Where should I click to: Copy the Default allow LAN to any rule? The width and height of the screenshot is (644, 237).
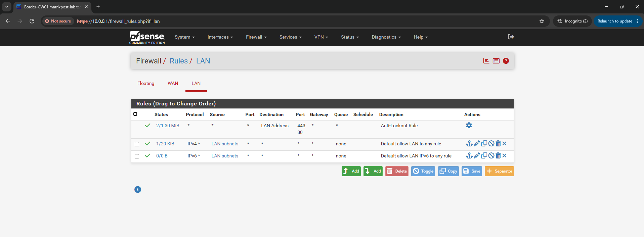pyautogui.click(x=484, y=144)
